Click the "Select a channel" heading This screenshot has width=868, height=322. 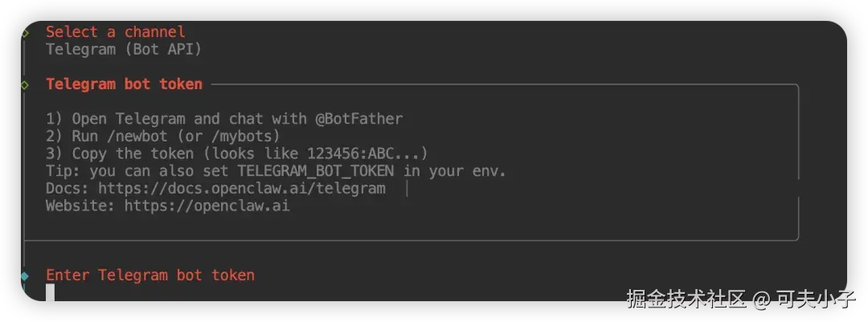click(x=115, y=32)
